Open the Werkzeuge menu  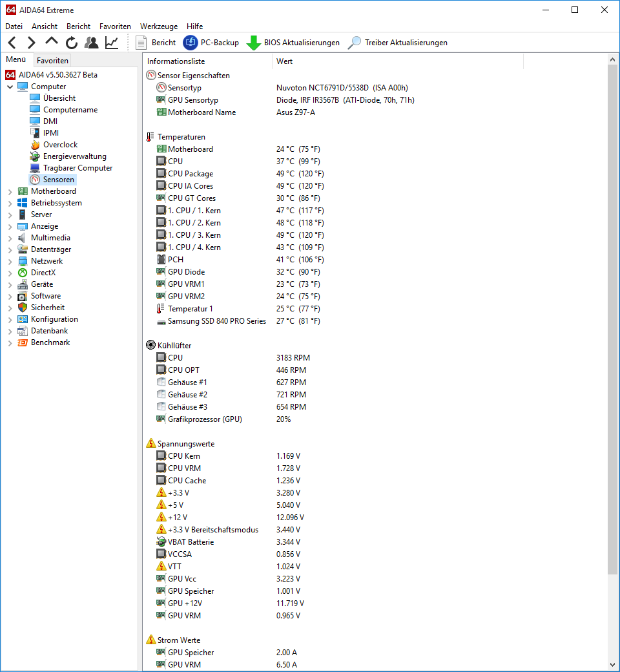click(158, 26)
